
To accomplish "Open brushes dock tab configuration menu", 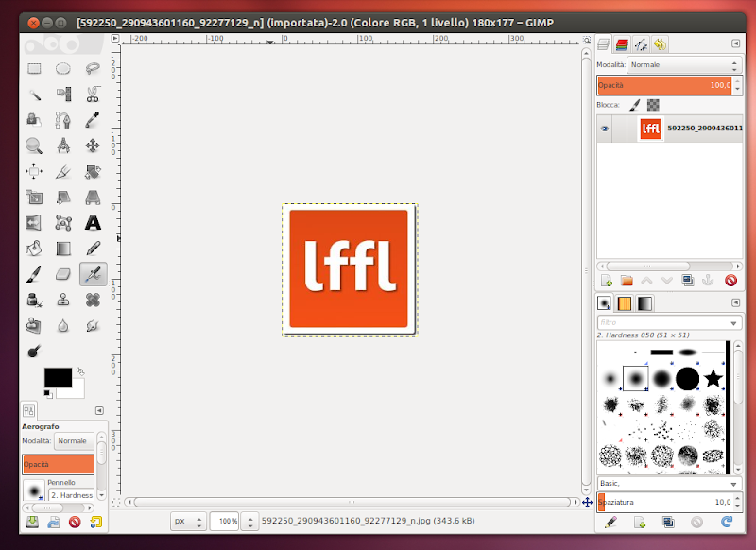I will 736,302.
